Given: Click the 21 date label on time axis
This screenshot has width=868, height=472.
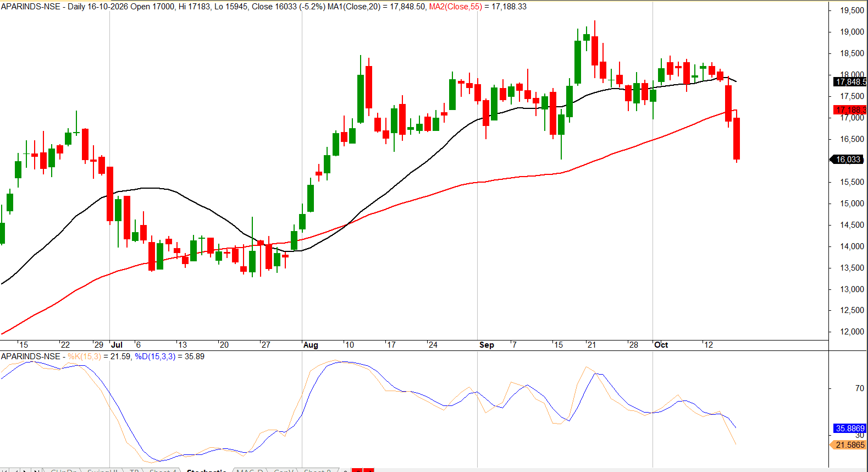Looking at the screenshot, I should pyautogui.click(x=591, y=345).
